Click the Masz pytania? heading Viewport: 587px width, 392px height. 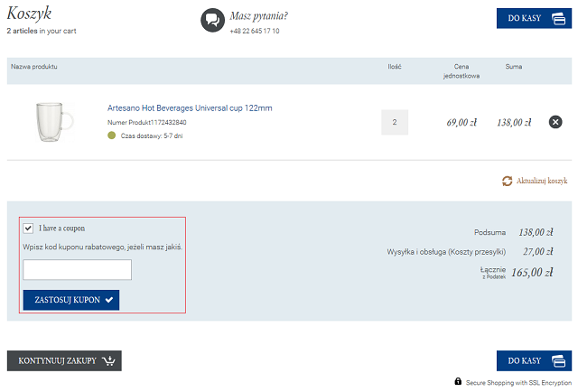[259, 15]
